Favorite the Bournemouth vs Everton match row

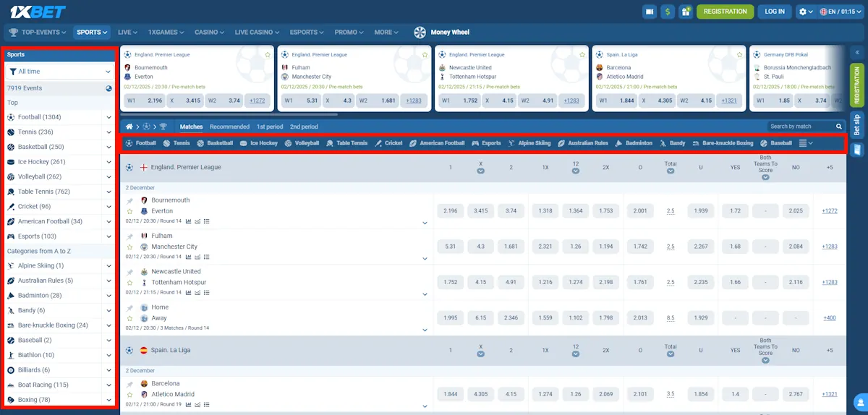pos(130,211)
